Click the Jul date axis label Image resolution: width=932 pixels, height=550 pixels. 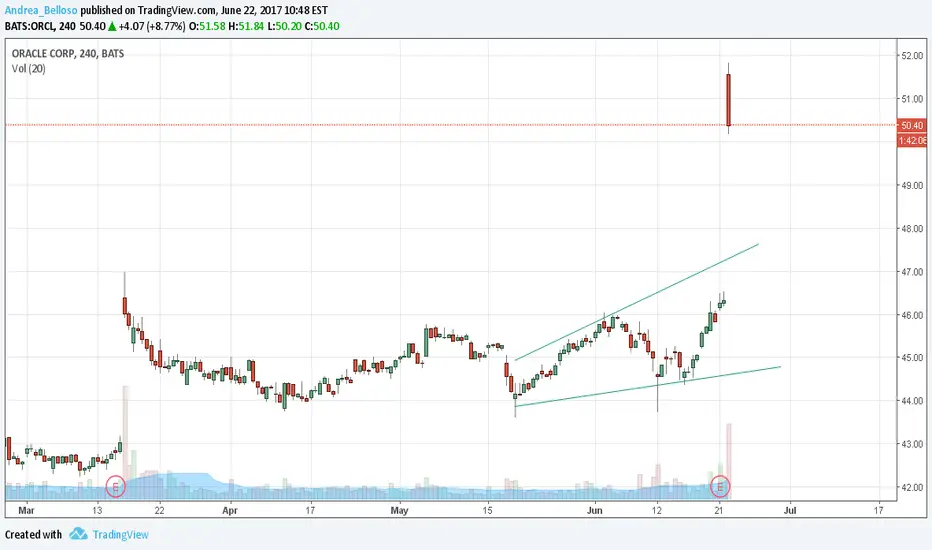pyautogui.click(x=790, y=510)
